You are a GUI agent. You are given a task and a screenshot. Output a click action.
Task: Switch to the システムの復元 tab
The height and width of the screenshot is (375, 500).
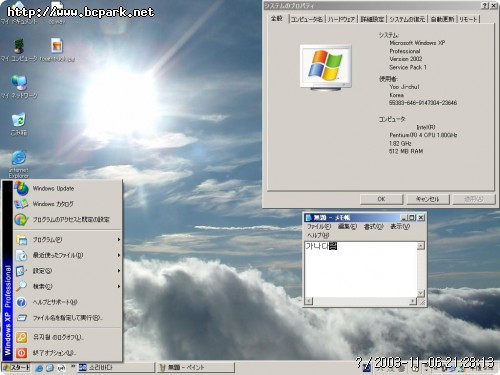(407, 19)
